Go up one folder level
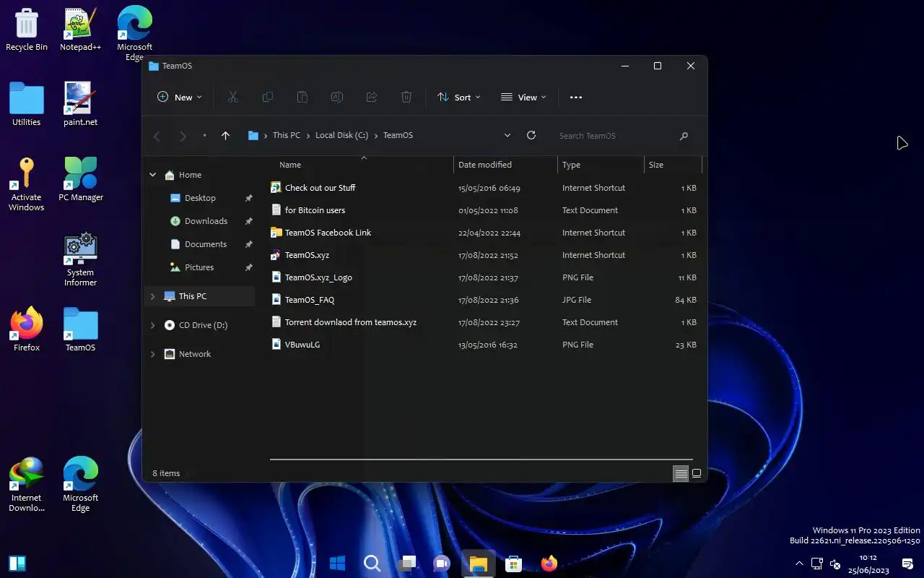 coord(225,136)
